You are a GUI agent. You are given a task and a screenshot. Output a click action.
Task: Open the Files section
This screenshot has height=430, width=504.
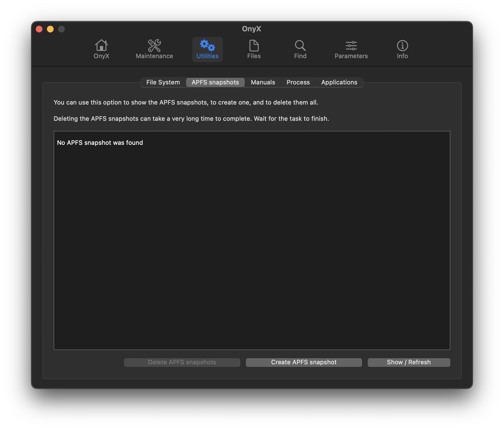click(254, 49)
